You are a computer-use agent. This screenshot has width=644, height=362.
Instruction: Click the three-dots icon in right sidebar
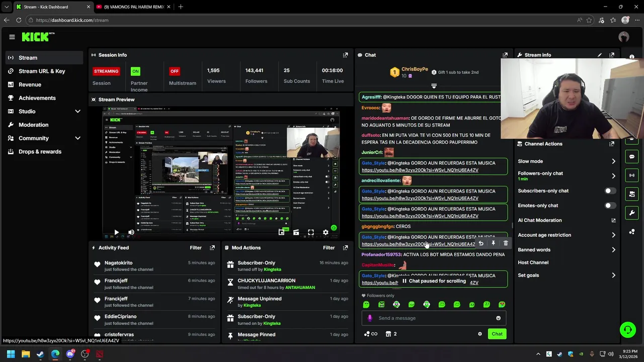pyautogui.click(x=632, y=232)
